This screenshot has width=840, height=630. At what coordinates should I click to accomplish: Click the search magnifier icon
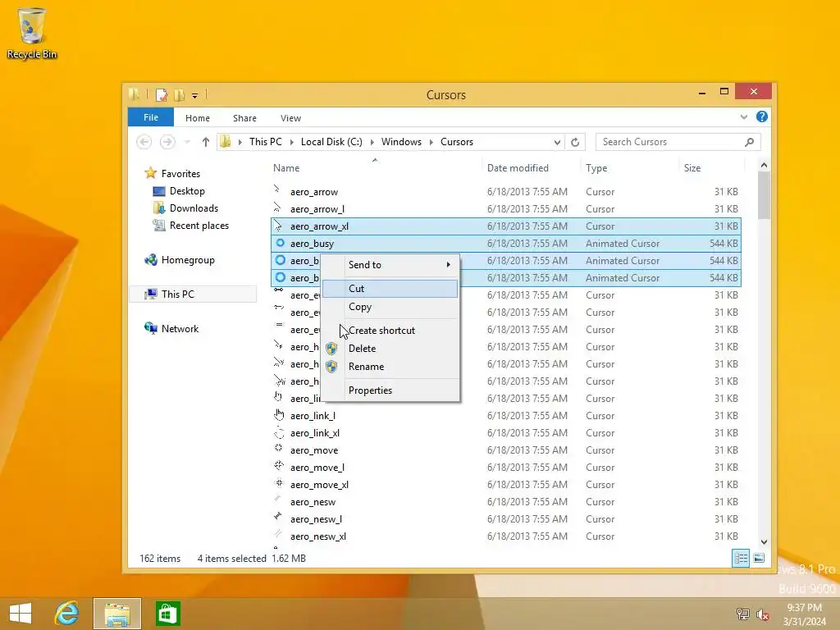click(750, 142)
